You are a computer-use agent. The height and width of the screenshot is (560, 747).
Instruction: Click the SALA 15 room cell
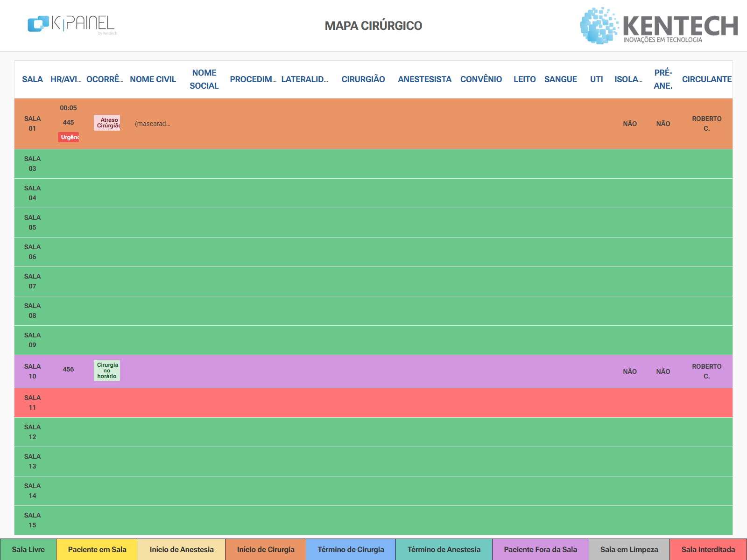point(32,520)
